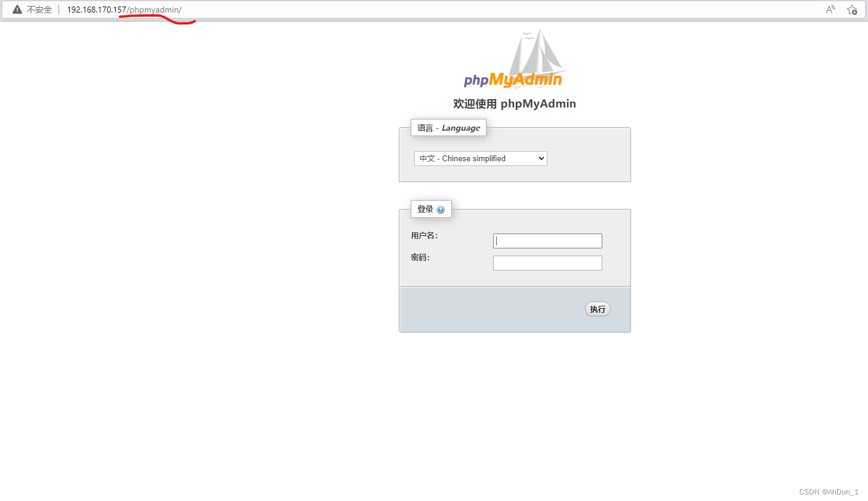Click the 执行 submit button
The width and height of the screenshot is (868, 501).
tap(598, 309)
